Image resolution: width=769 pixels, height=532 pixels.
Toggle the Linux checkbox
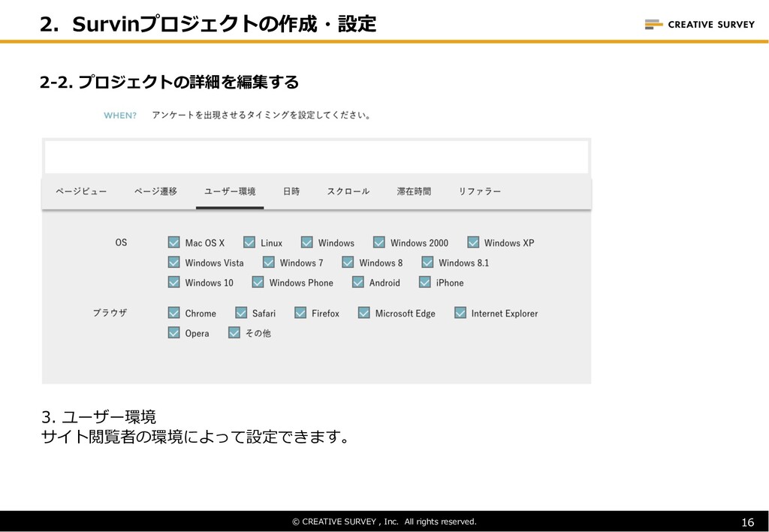[249, 242]
